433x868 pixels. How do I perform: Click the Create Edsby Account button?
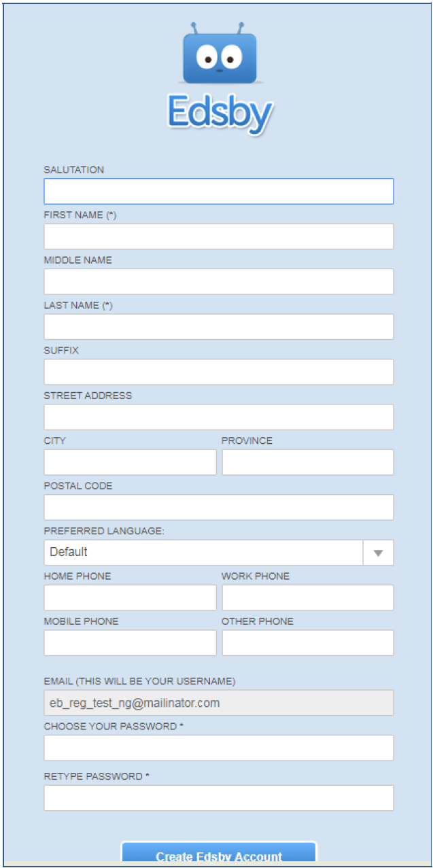click(x=219, y=853)
